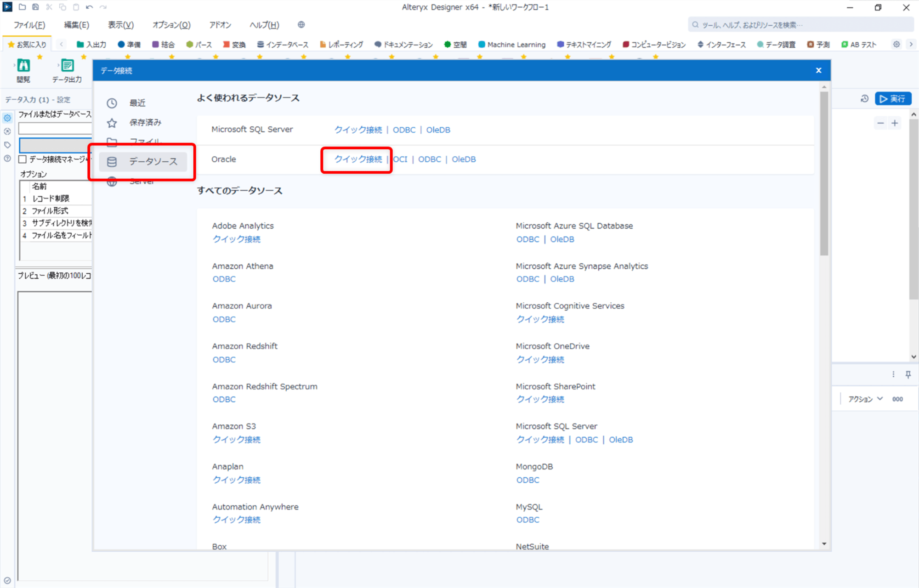This screenshot has width=919, height=588.
Task: Open the アドオン menu
Action: (x=220, y=25)
